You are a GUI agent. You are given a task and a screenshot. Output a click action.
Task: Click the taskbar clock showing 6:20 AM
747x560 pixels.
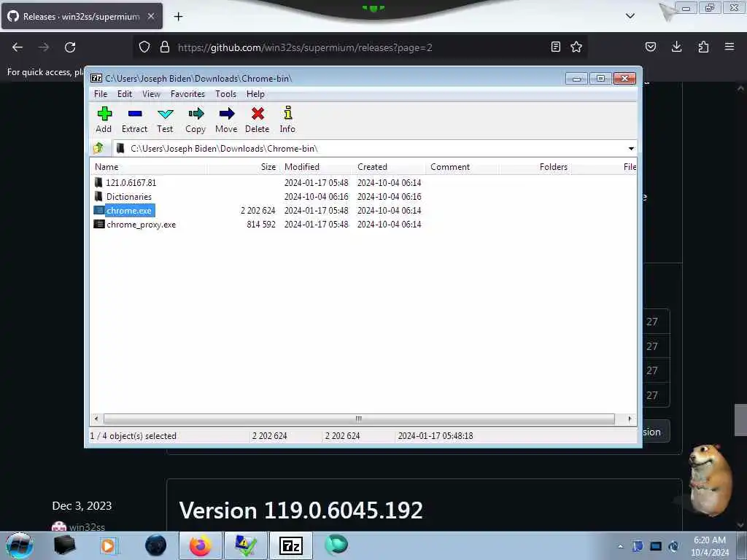click(709, 546)
